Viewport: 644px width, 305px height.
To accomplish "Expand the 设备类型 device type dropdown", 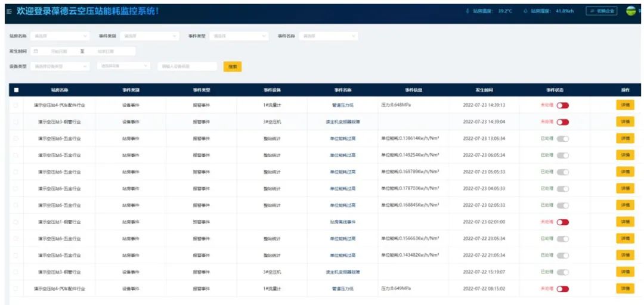I will click(x=60, y=66).
